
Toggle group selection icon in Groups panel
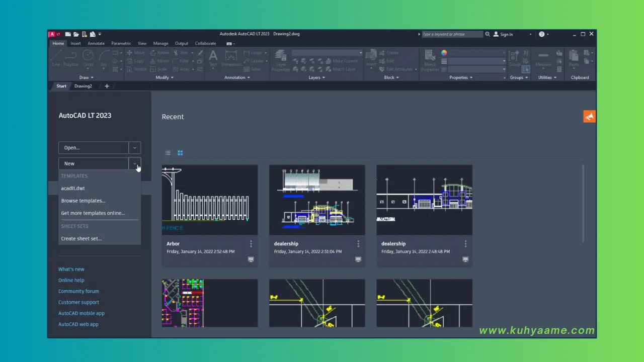tap(526, 69)
